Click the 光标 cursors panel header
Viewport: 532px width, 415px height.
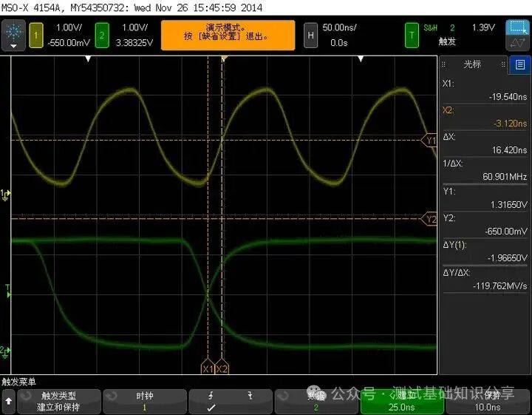tap(471, 64)
